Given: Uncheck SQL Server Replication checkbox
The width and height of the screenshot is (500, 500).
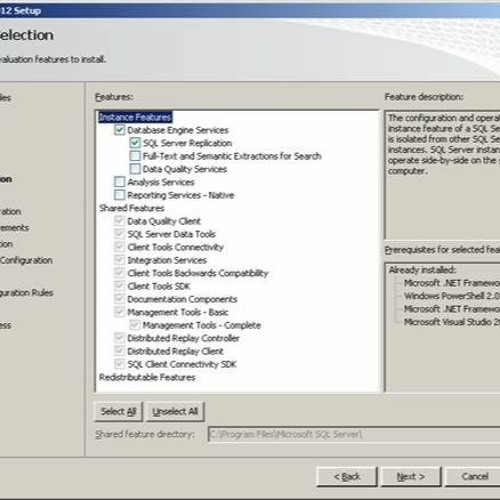Looking at the screenshot, I should pos(135,143).
